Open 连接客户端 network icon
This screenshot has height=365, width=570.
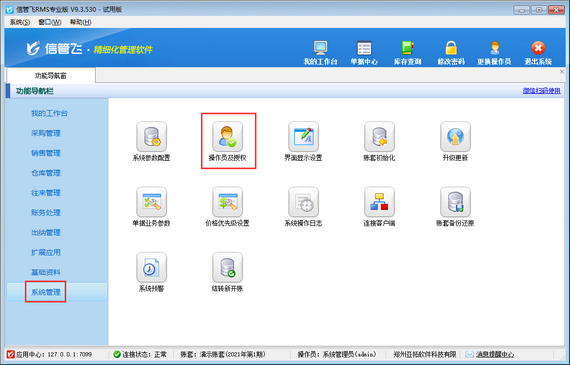pos(379,202)
